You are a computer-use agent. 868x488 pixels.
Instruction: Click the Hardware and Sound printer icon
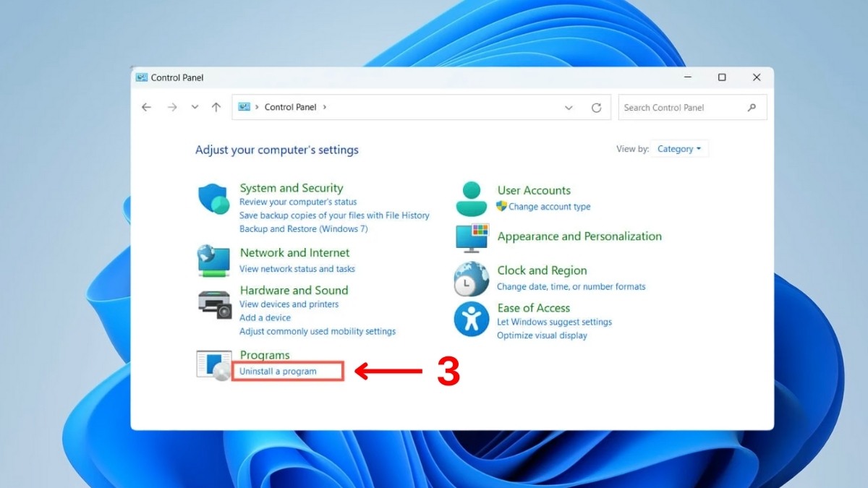click(213, 304)
